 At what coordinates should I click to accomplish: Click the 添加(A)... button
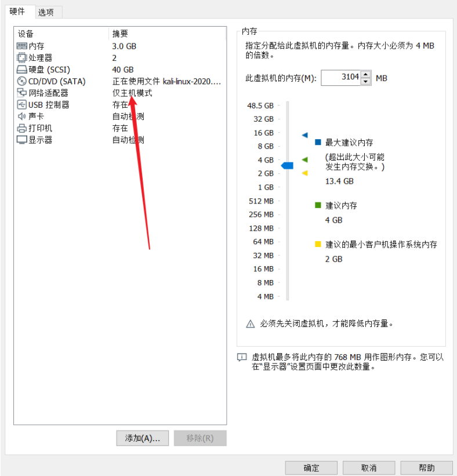[x=143, y=438]
